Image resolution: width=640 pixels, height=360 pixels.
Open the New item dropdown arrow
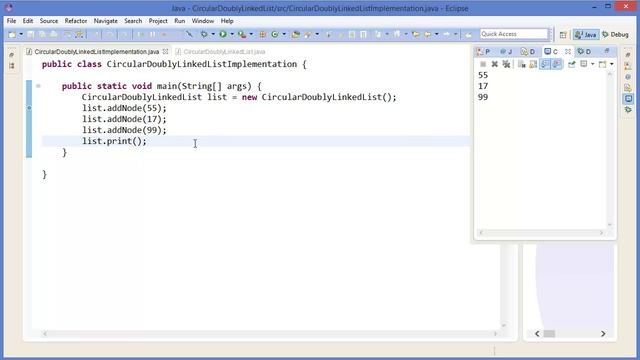[20, 35]
